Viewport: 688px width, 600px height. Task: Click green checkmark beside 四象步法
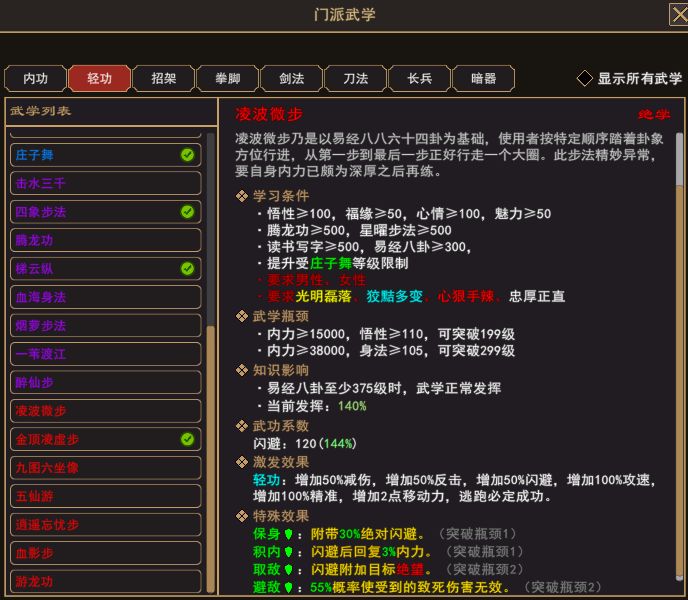point(187,212)
